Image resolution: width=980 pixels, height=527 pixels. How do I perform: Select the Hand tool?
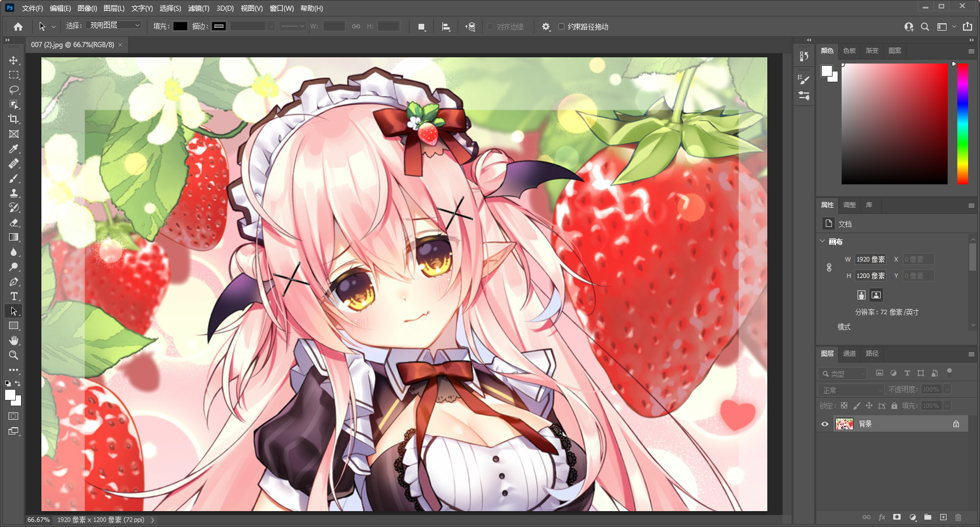tap(14, 340)
